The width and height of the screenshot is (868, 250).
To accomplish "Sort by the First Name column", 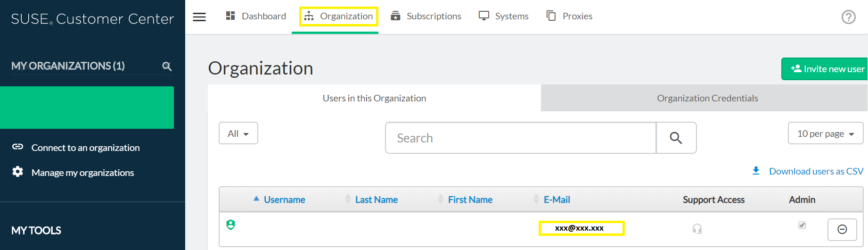I will coord(470,200).
